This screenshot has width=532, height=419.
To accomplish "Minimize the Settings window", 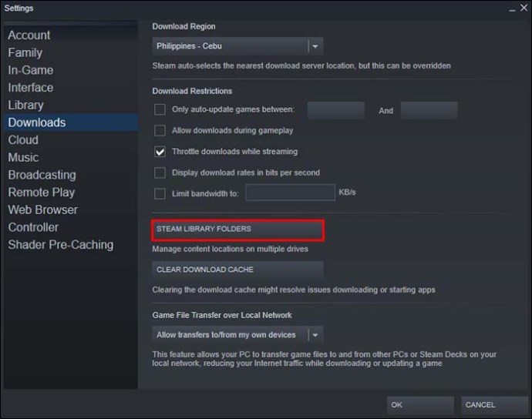I will [512, 8].
